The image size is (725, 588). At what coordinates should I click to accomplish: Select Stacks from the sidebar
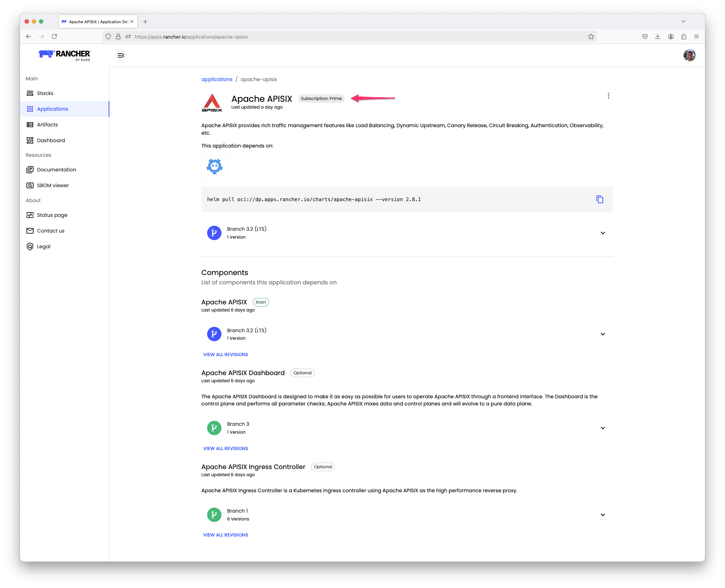pos(45,93)
